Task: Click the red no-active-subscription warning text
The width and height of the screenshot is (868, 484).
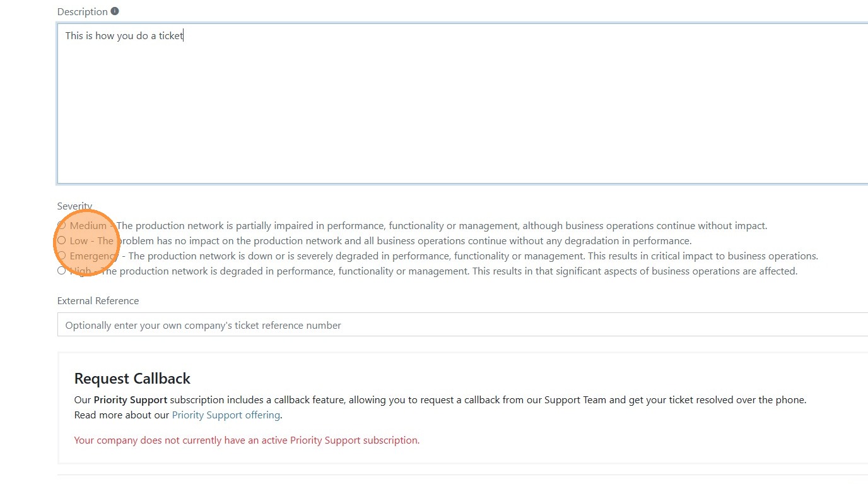Action: tap(247, 440)
